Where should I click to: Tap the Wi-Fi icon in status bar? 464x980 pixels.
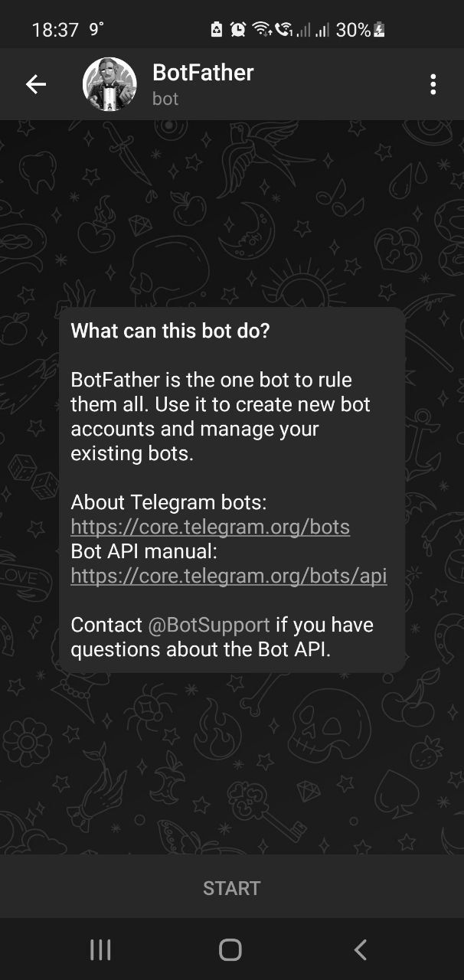(x=262, y=29)
